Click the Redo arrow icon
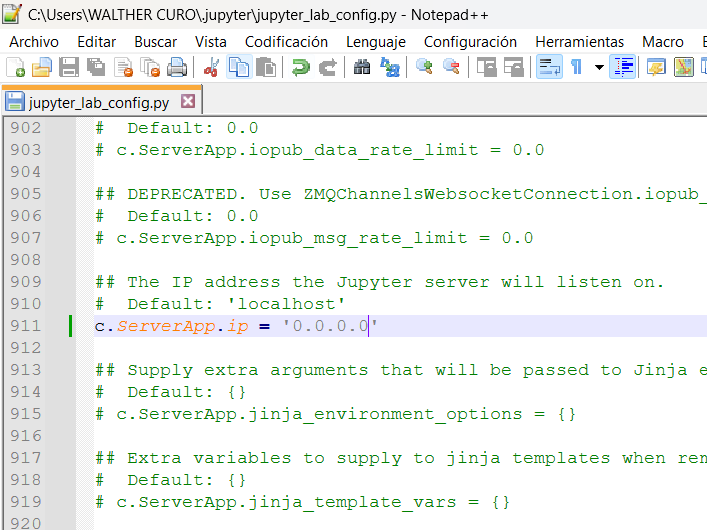This screenshot has height=530, width=707. (x=327, y=68)
